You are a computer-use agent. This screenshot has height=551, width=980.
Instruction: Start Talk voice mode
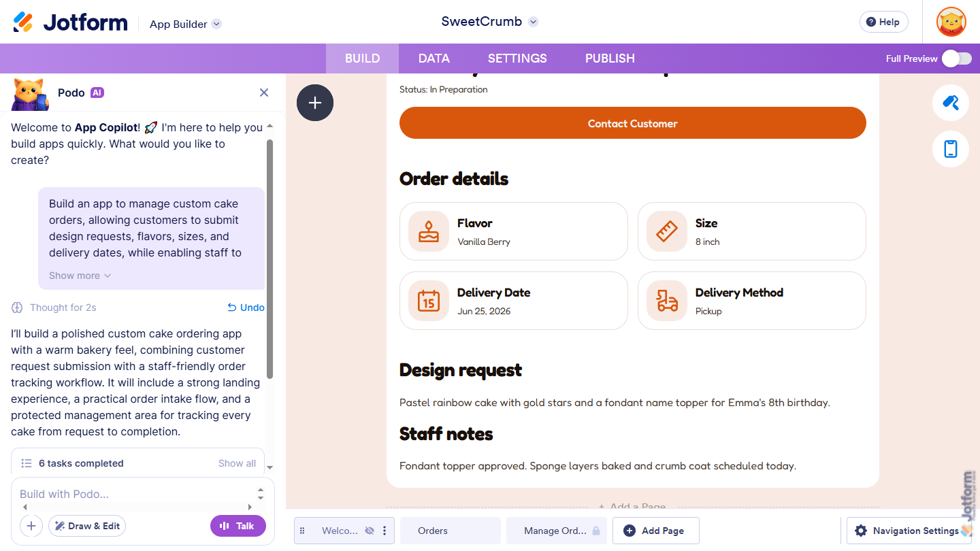point(238,526)
